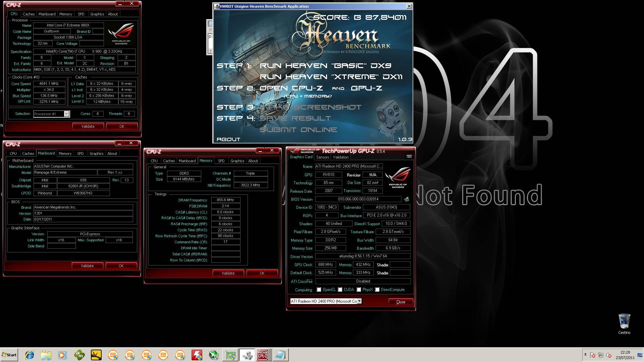The image size is (644, 362).
Task: Click OK in CPU-Z memory window
Action: point(262,273)
